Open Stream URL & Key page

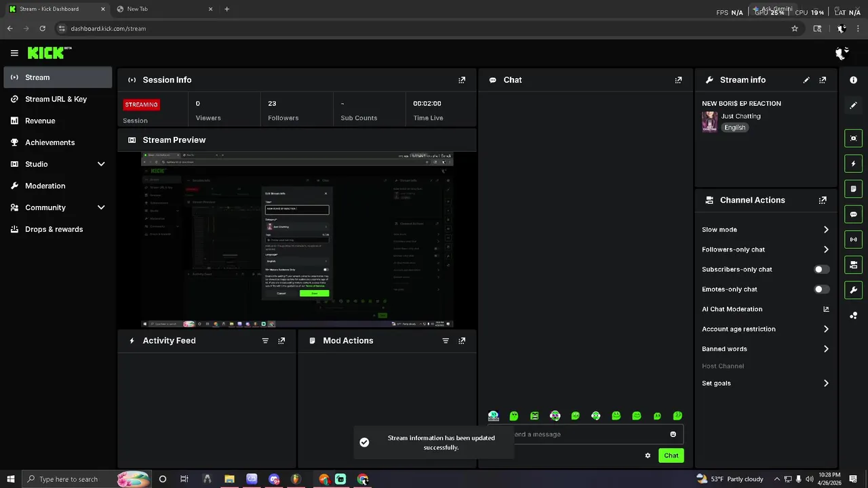pos(58,99)
